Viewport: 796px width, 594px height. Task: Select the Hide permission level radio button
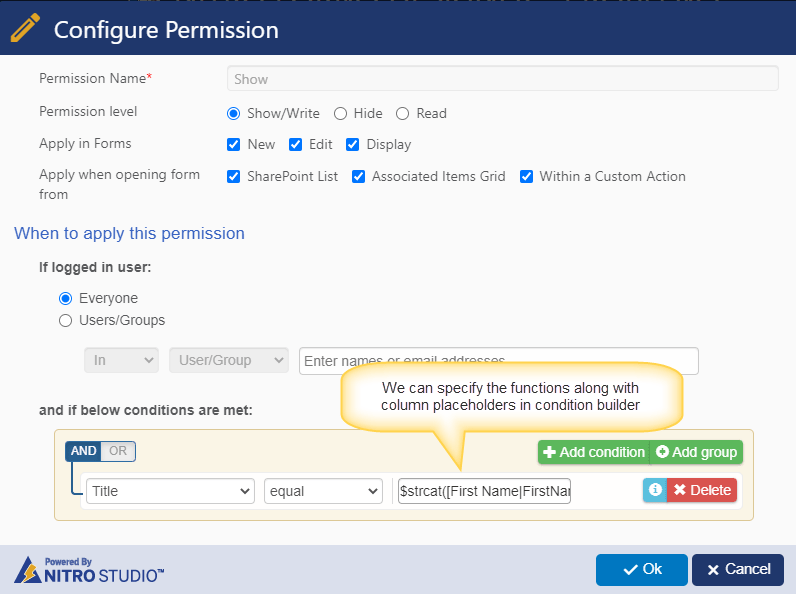(x=341, y=114)
